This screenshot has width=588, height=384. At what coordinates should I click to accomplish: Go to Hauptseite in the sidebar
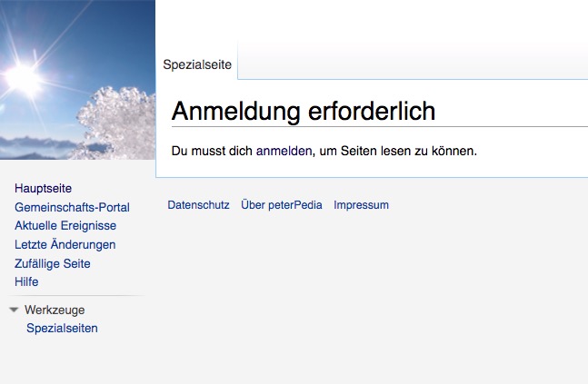coord(43,189)
